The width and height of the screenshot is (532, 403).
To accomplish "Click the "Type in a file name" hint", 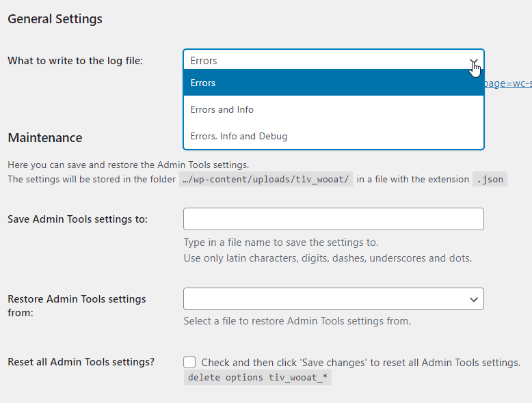I will coord(281,242).
